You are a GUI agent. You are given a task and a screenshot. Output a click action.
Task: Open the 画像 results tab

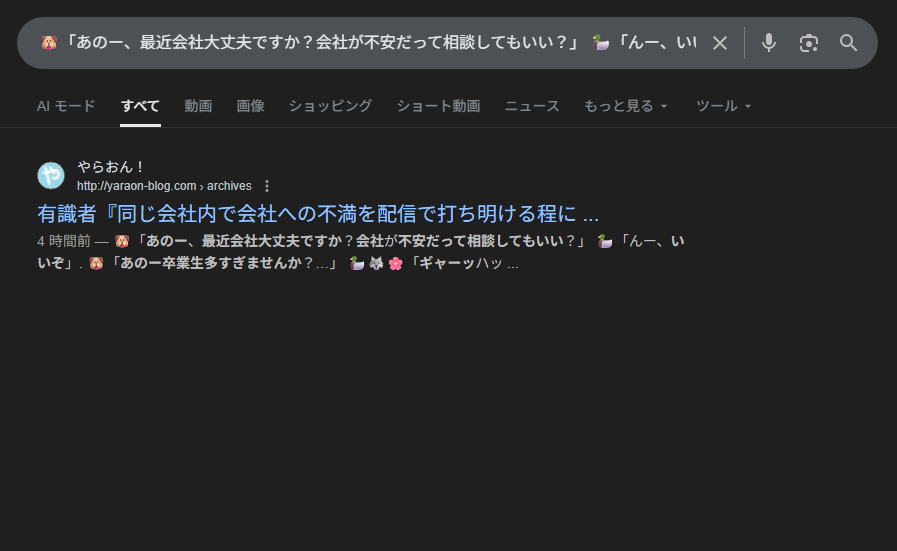coord(250,106)
